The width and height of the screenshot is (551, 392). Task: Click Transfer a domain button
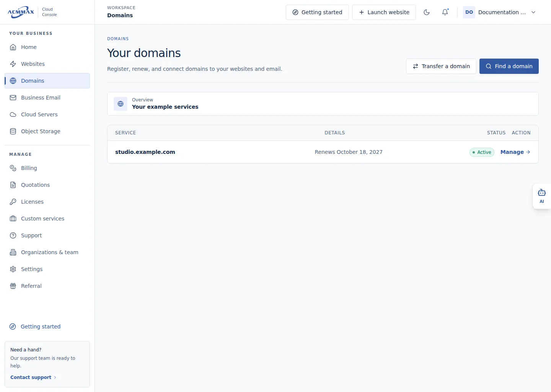[x=441, y=66]
